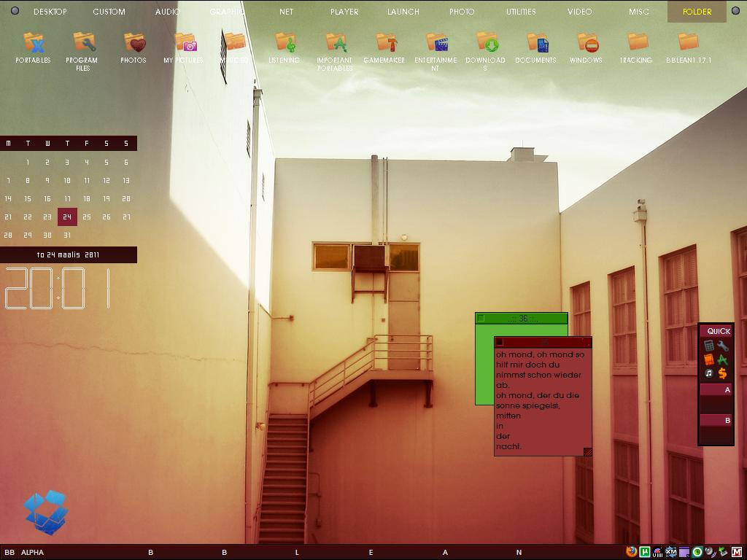This screenshot has height=560, width=747.
Task: Open µTorrent from the system tray
Action: click(x=644, y=552)
